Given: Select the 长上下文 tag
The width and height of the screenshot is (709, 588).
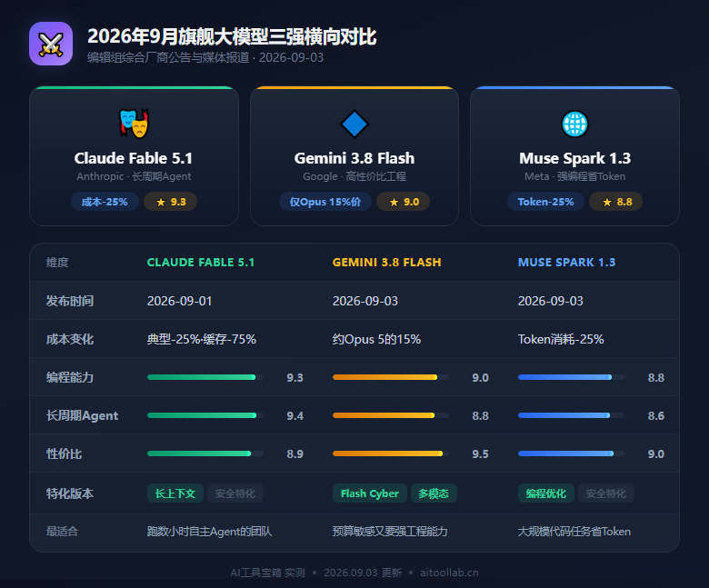Looking at the screenshot, I should tap(175, 493).
